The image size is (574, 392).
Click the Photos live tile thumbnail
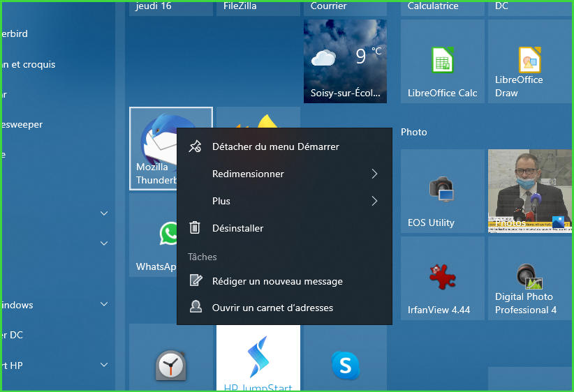529,191
